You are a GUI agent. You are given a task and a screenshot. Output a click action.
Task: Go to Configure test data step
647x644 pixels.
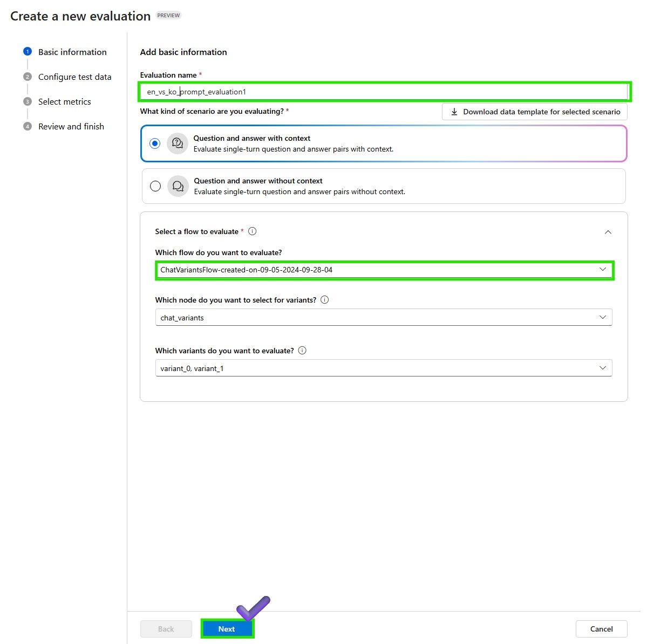click(74, 77)
